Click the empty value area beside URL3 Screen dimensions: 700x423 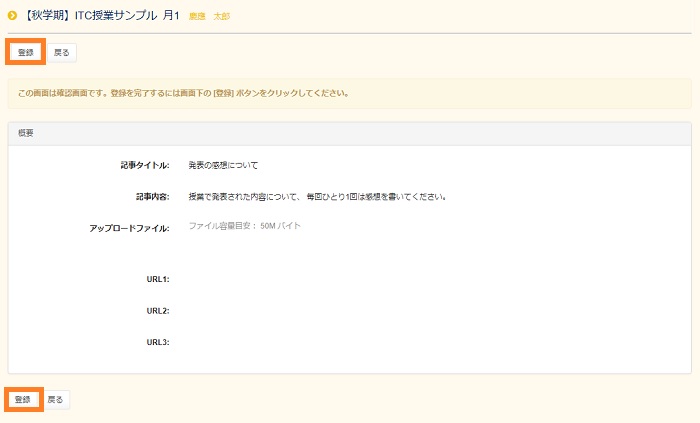(400, 343)
